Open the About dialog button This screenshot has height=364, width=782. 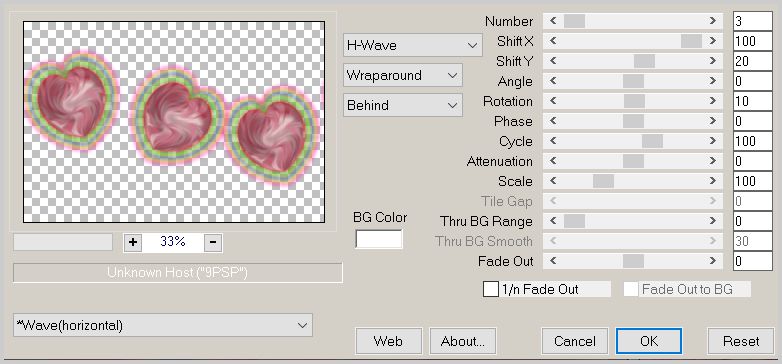coord(463,341)
